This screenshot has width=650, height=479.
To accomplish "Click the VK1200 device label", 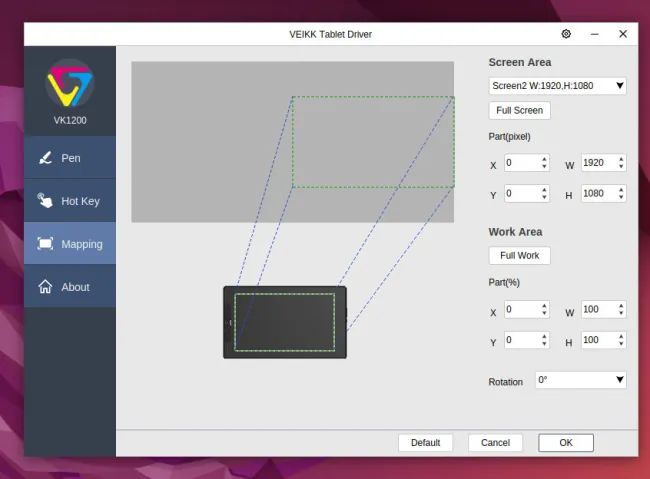I will [70, 120].
